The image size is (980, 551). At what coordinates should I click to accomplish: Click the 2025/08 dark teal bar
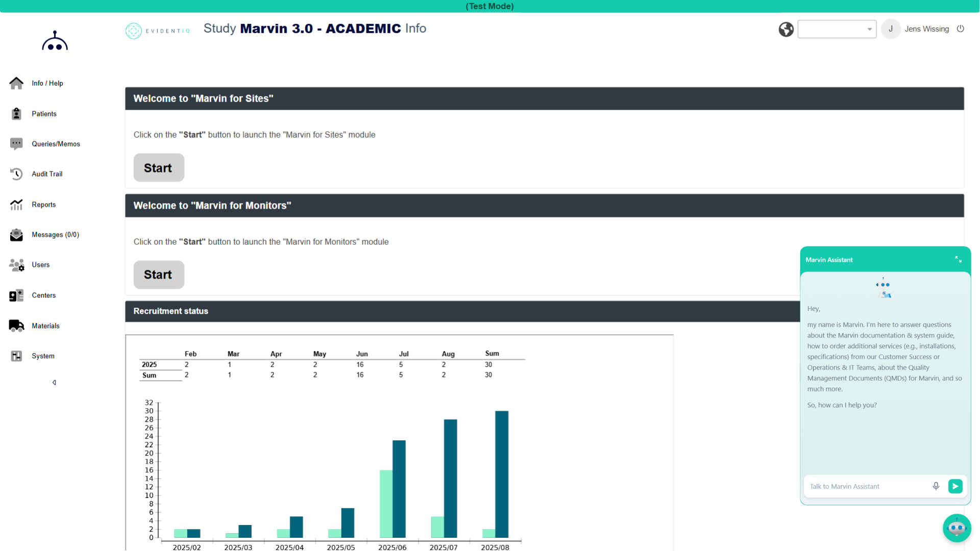point(502,473)
